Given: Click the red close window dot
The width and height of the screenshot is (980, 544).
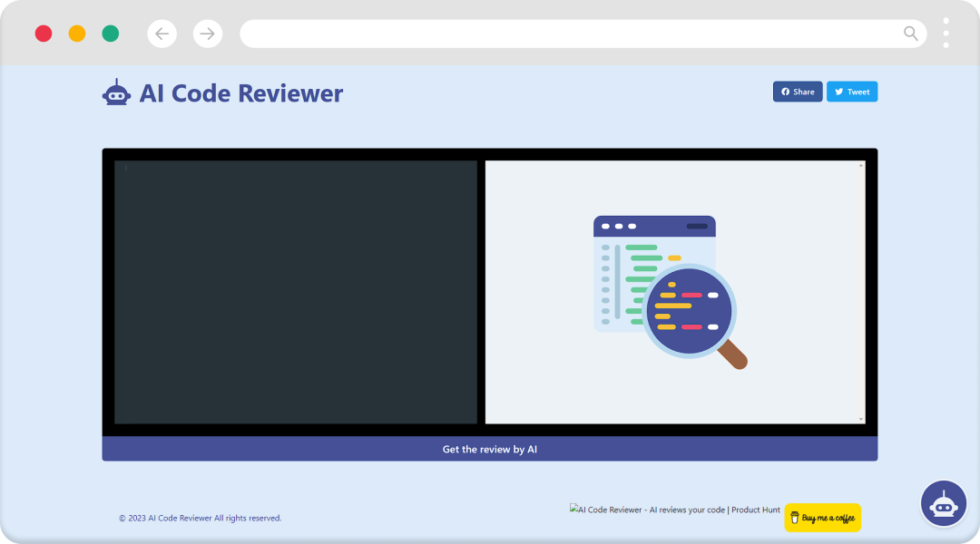Looking at the screenshot, I should point(44,34).
